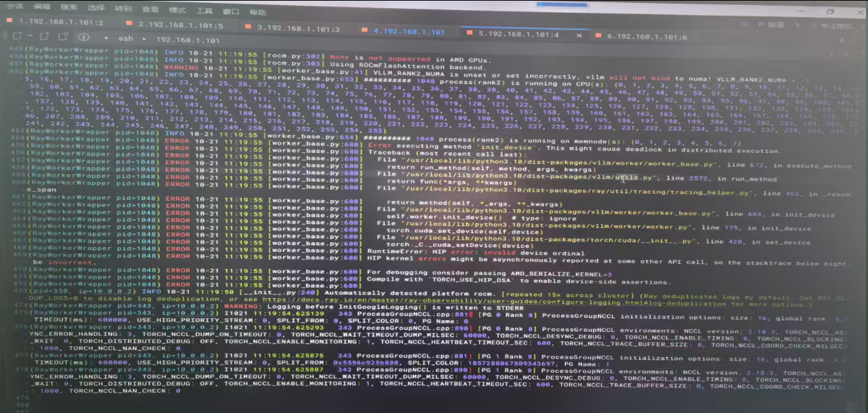
Task: Open the 工具 (Tools) menu
Action: point(204,10)
